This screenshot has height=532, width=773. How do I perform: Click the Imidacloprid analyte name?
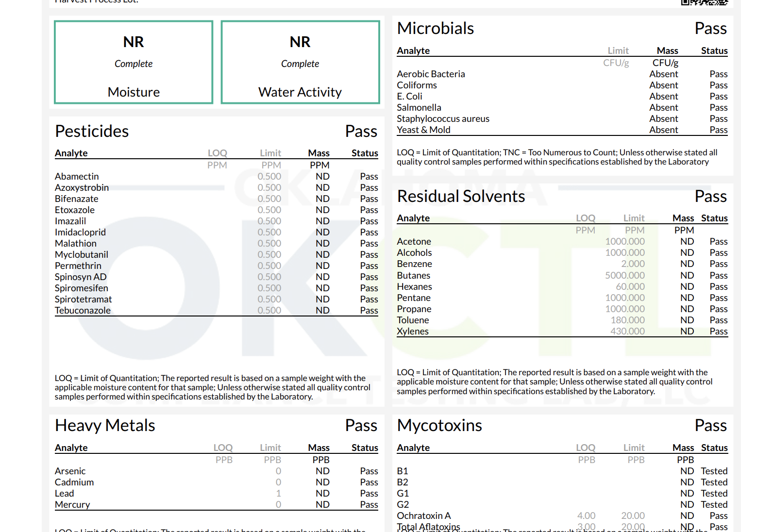tap(80, 232)
